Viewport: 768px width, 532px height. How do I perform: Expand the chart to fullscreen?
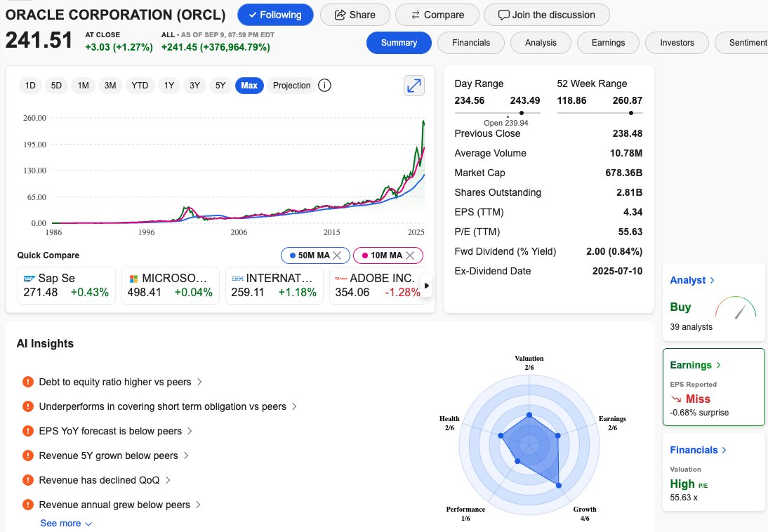(x=413, y=86)
